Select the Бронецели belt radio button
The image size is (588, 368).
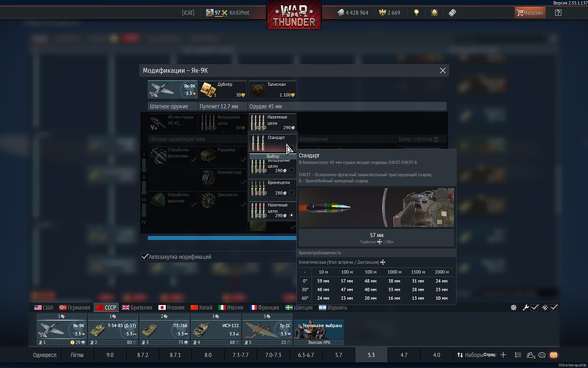pos(292,193)
